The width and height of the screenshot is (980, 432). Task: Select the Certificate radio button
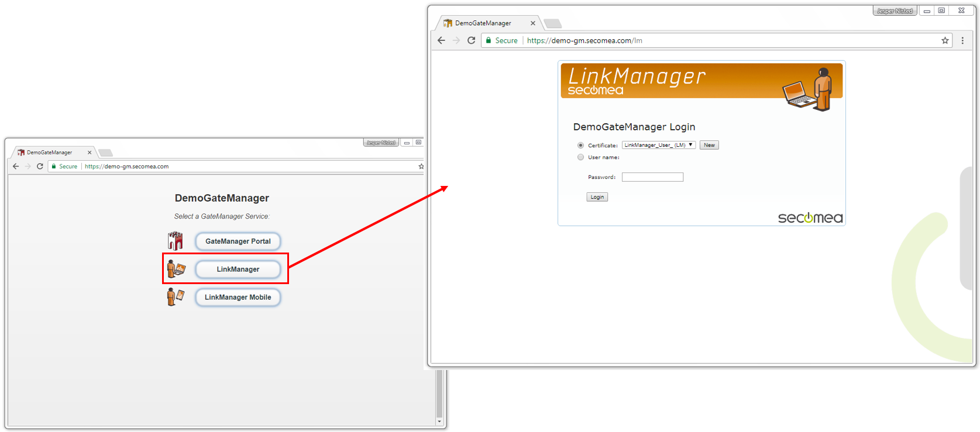(x=580, y=145)
